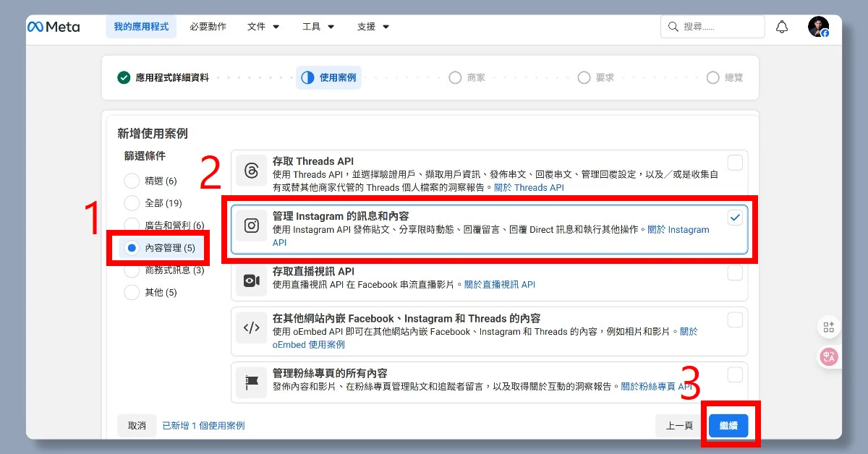
Task: Go to the 總覽 step
Action: point(725,77)
